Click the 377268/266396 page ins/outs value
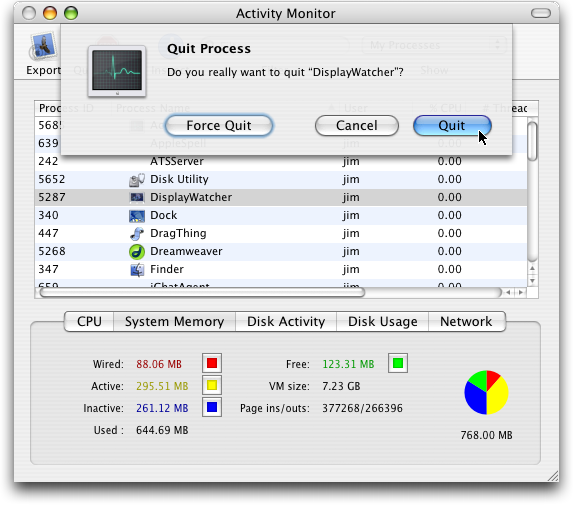573x505 pixels. (x=362, y=408)
